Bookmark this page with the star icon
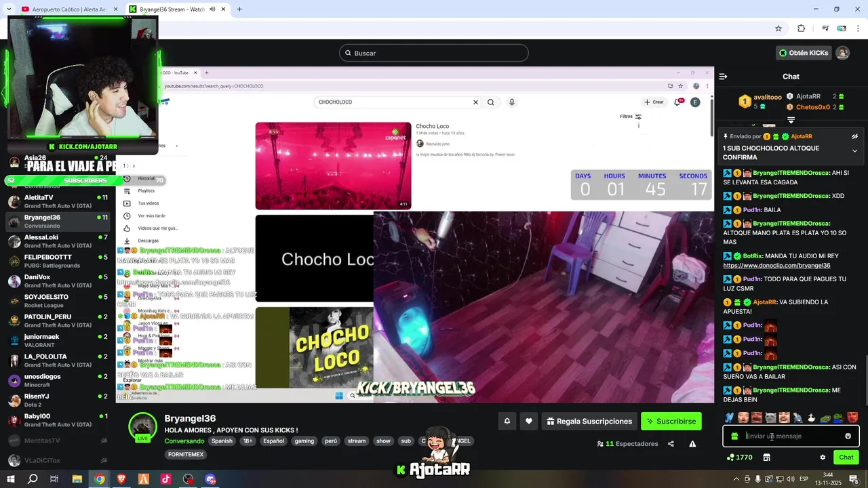868x488 pixels. 778,28
